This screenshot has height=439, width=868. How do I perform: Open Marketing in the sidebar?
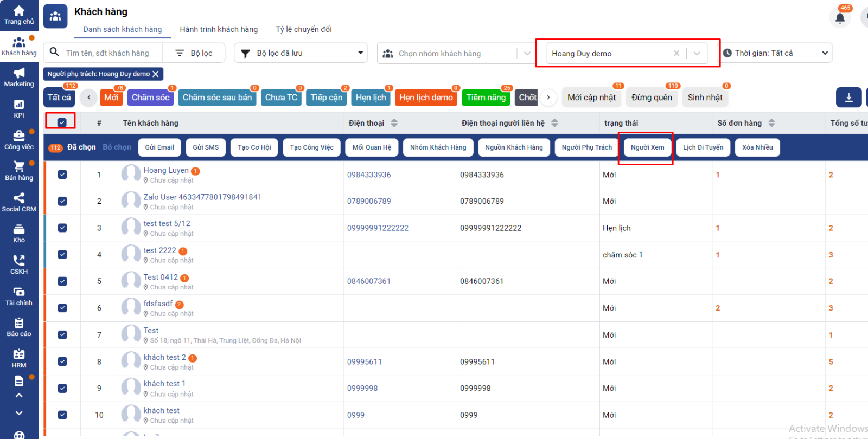click(x=19, y=78)
